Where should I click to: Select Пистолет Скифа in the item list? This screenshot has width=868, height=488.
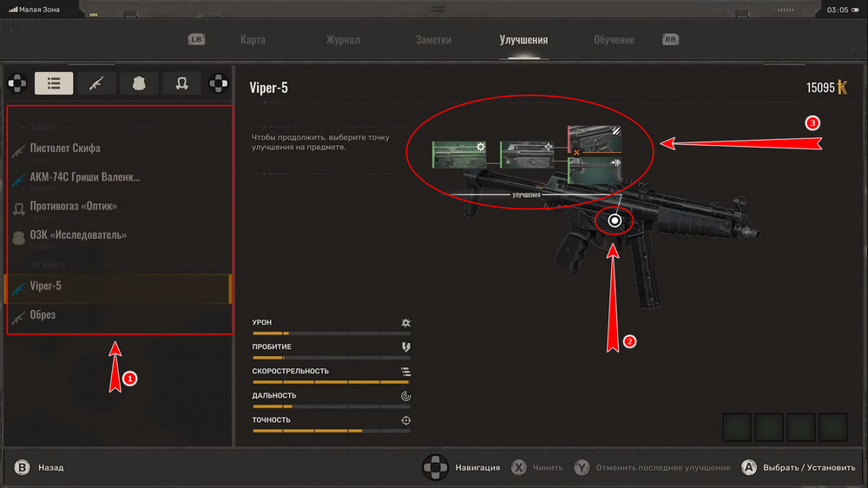point(65,148)
